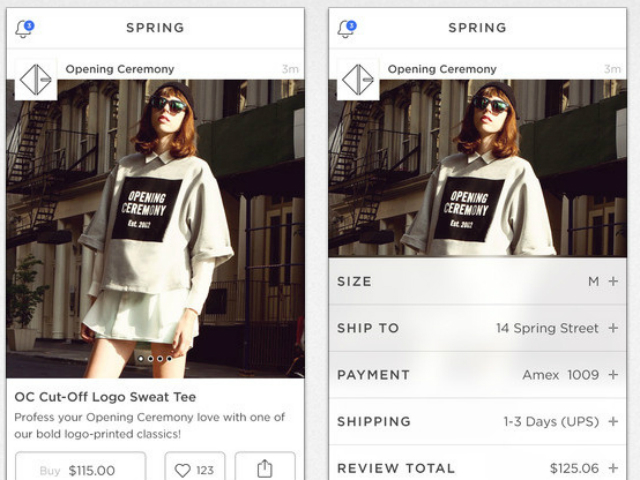Viewport: 640px width, 480px height.
Task: Open notifications bell on right phone screen
Action: tap(347, 29)
